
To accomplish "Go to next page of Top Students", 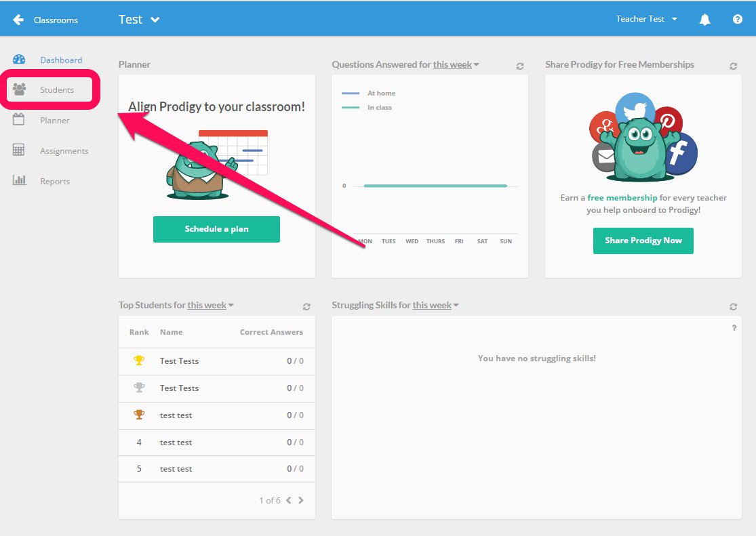I will coord(301,500).
